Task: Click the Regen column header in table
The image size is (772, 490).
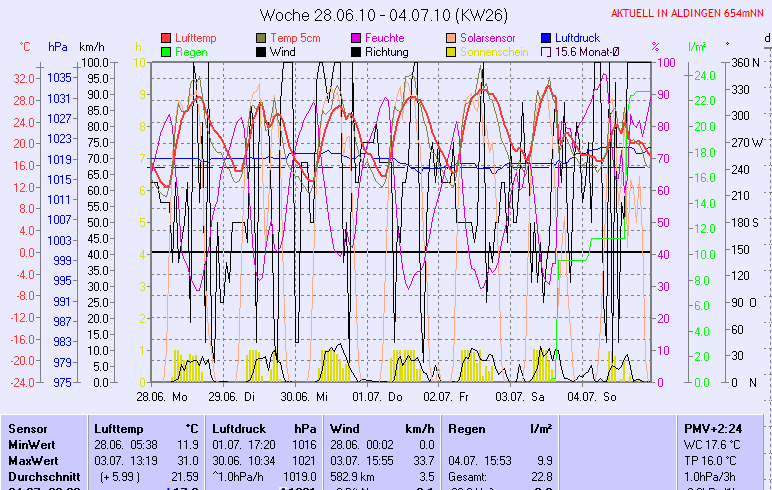Action: (468, 428)
